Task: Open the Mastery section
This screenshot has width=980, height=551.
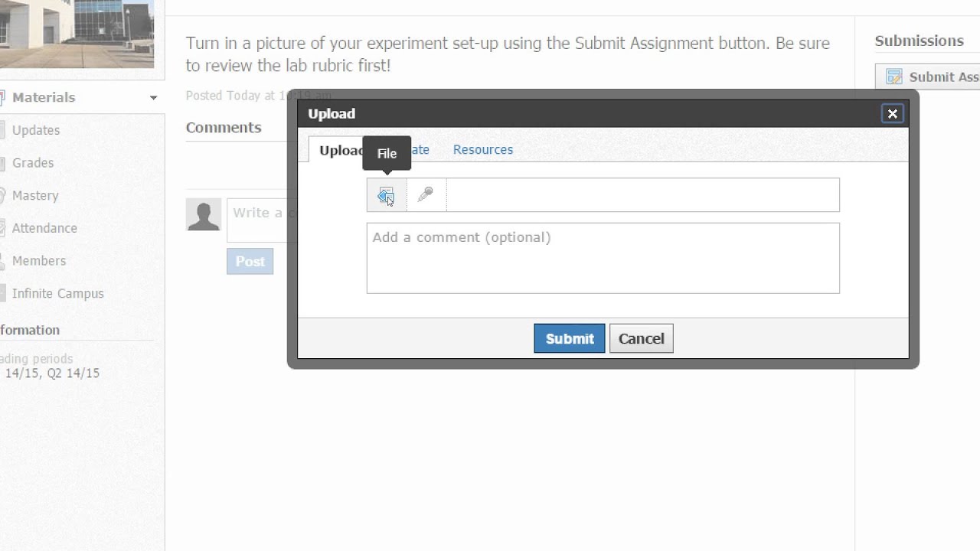Action: (x=35, y=196)
